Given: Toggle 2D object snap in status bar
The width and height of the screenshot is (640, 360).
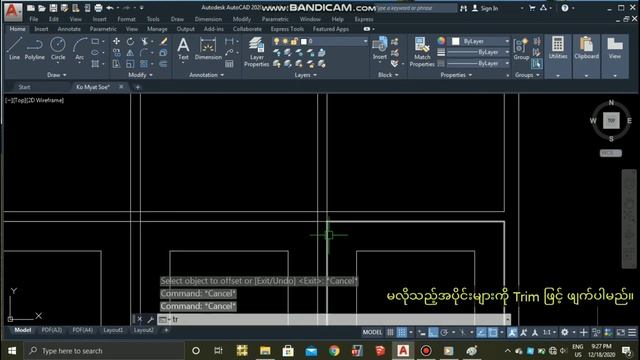Looking at the screenshot, I should click(x=493, y=332).
